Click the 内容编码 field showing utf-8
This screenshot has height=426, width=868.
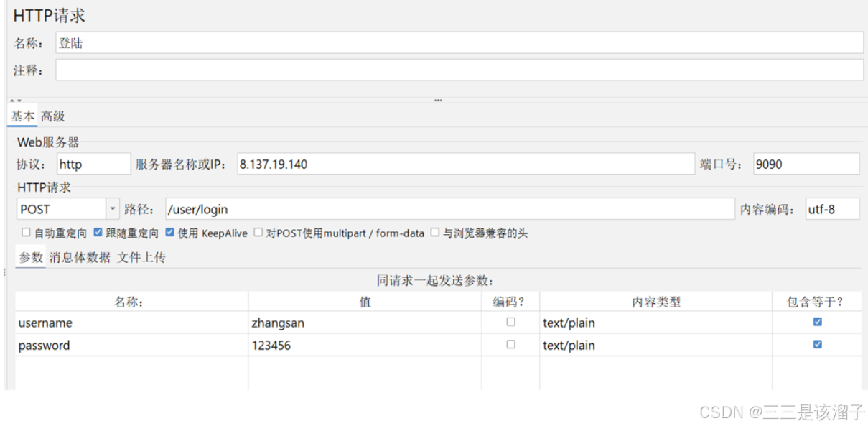(x=831, y=209)
